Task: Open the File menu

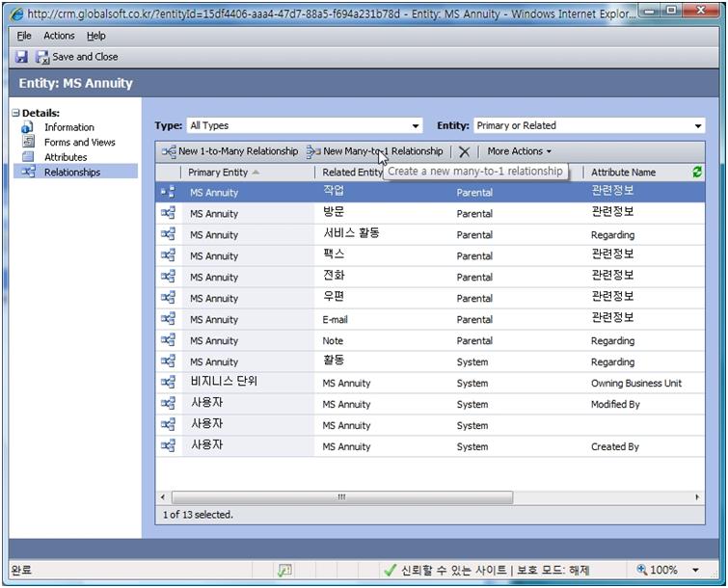Action: tap(24, 36)
